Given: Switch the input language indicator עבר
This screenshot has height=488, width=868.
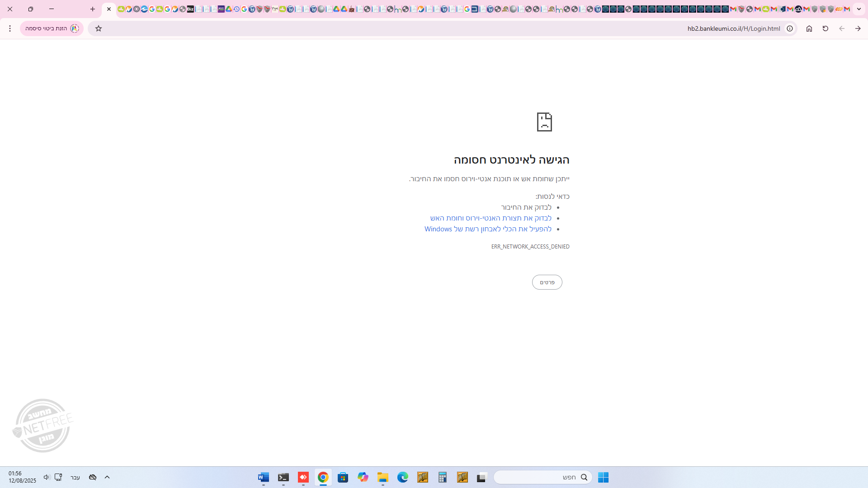Looking at the screenshot, I should 75,478.
